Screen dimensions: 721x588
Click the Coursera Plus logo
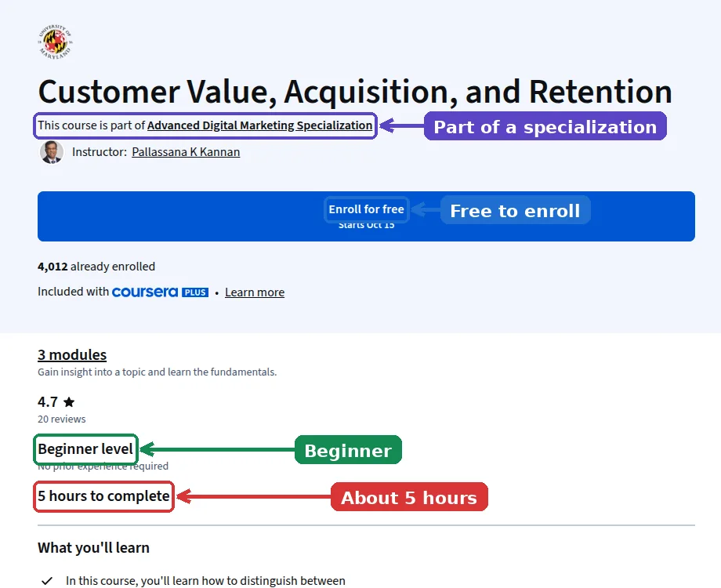tap(160, 292)
